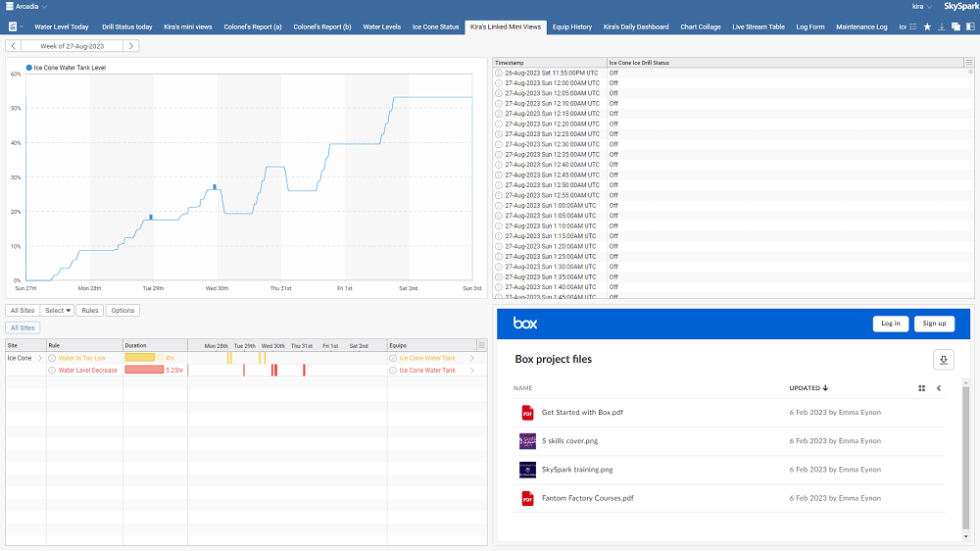
Task: Toggle the All Sites filter chip
Action: pos(23,327)
